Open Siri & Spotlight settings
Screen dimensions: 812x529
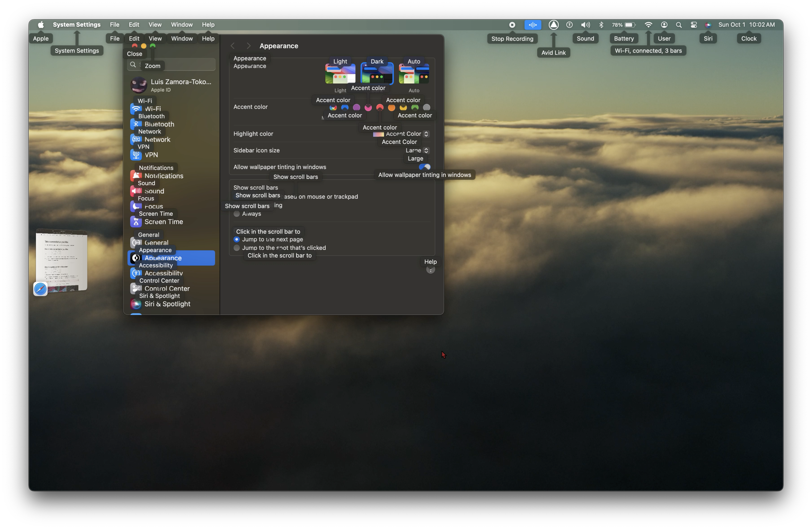click(x=167, y=304)
